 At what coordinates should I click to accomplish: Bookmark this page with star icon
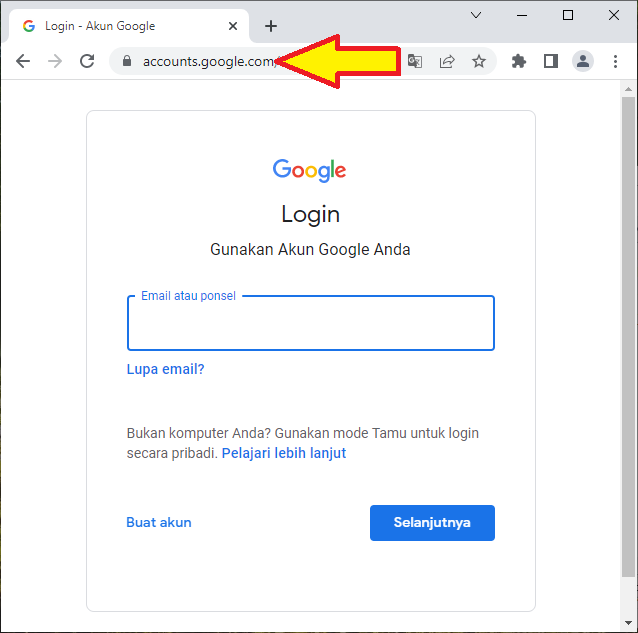tap(479, 61)
